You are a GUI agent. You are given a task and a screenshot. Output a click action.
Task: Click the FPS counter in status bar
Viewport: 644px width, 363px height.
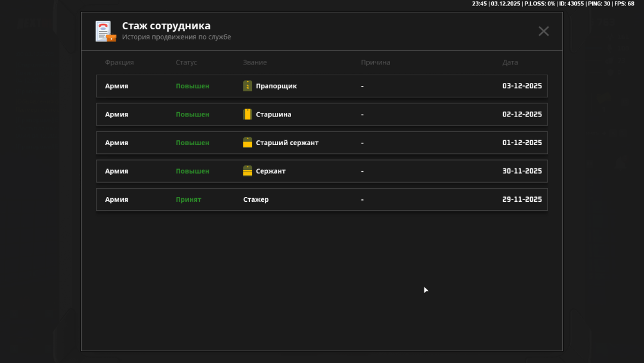[624, 4]
